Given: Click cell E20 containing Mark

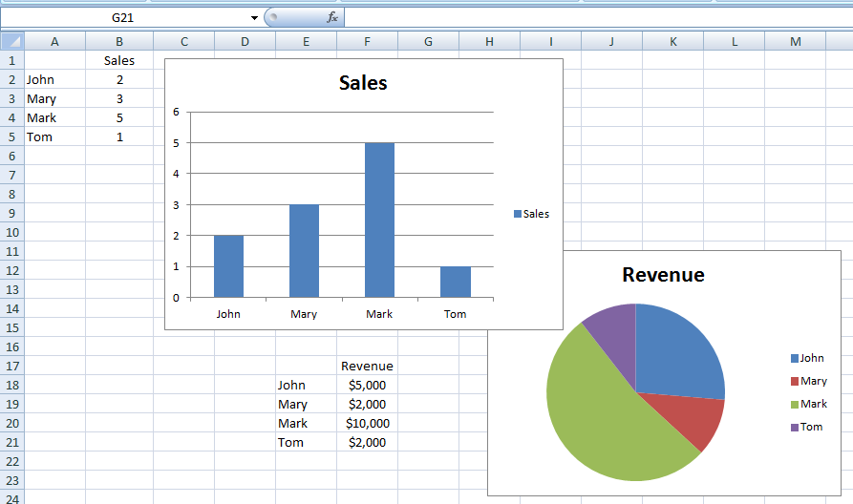Looking at the screenshot, I should click(x=307, y=423).
